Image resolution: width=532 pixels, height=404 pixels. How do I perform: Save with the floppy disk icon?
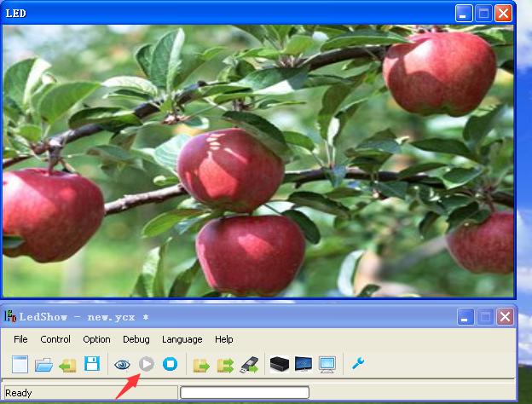tap(92, 364)
